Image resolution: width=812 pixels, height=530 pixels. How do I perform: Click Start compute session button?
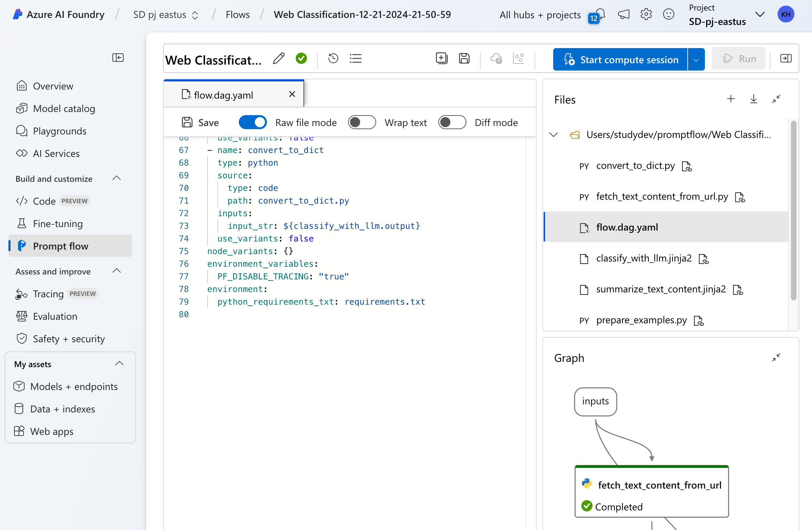(x=621, y=59)
